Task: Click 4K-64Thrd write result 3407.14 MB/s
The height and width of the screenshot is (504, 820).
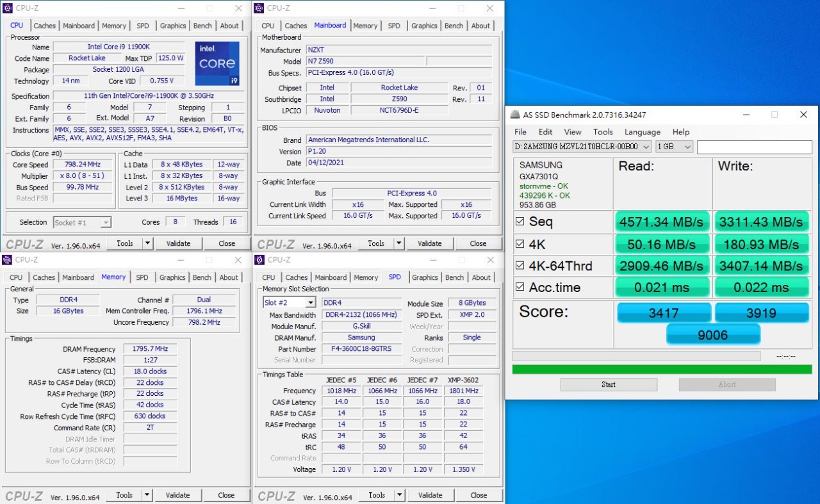Action: (761, 266)
